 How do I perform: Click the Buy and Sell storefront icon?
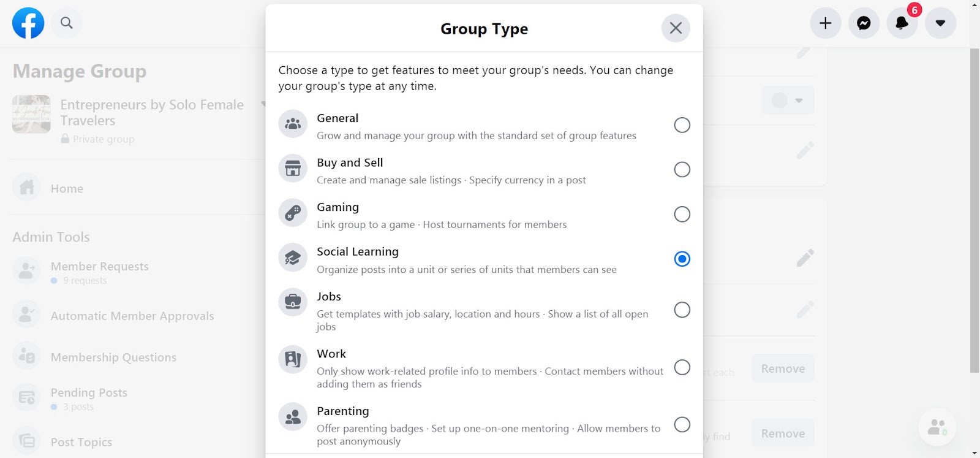tap(293, 169)
